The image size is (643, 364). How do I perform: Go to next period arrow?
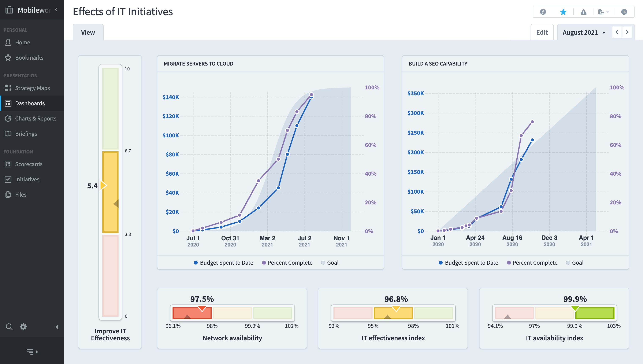tap(627, 32)
